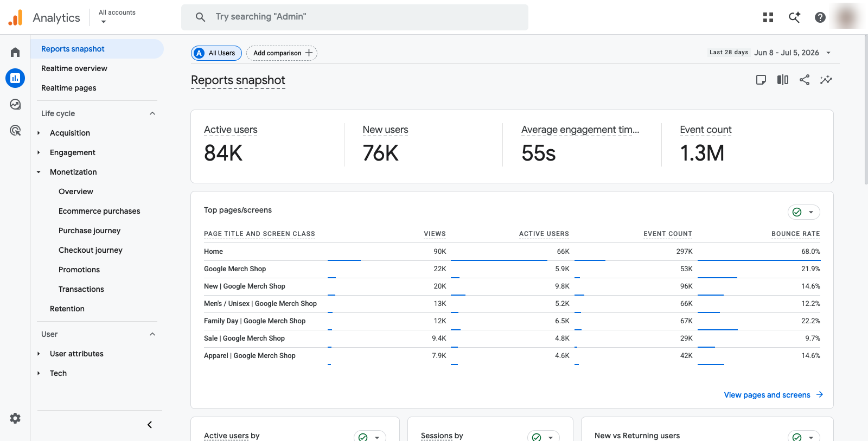
Task: Click View pages and screens link
Action: pos(767,395)
